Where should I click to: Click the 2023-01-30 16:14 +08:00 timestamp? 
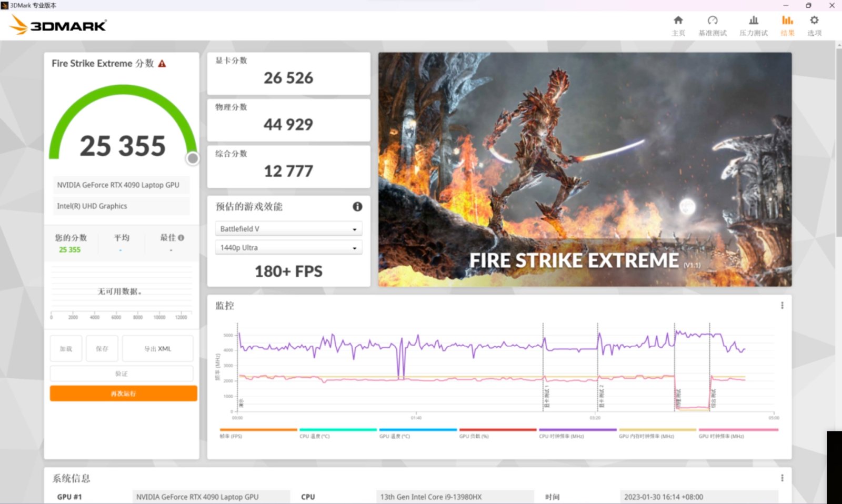click(699, 497)
